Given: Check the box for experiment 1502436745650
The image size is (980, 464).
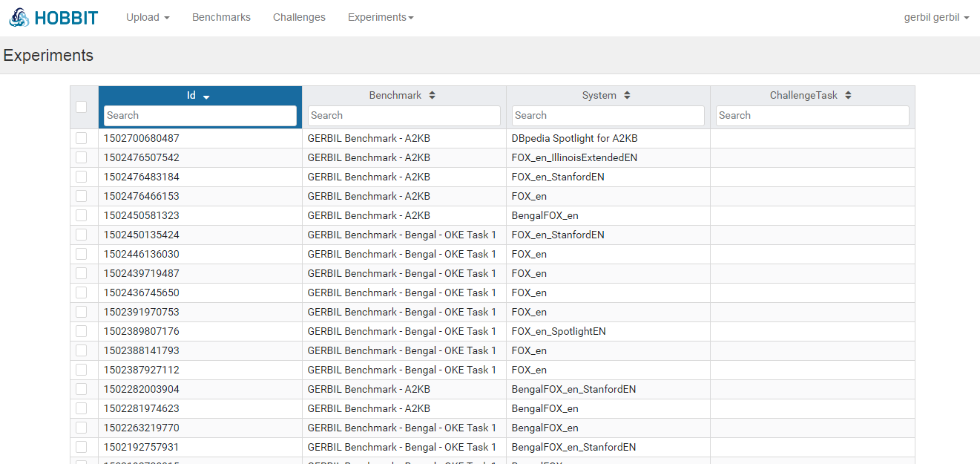Looking at the screenshot, I should coord(82,293).
